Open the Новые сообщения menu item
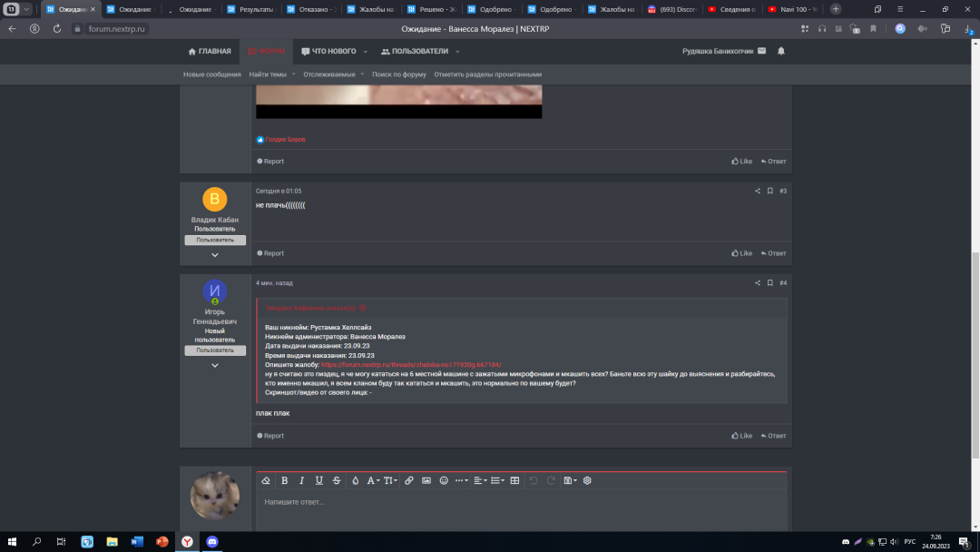980x552 pixels. 212,74
